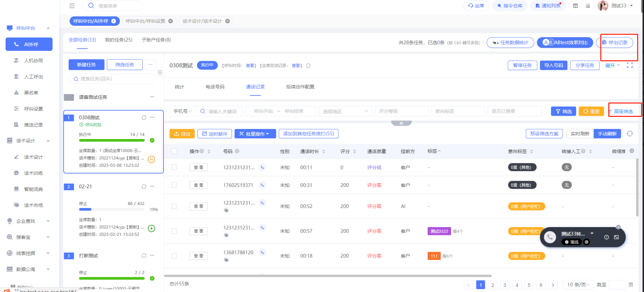Tick checkbox for row with 17602519371
644x292 pixels.
174,185
